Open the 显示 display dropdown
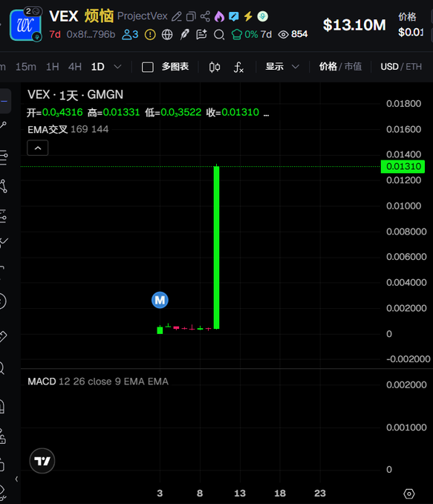Image resolution: width=433 pixels, height=504 pixels. coord(282,67)
